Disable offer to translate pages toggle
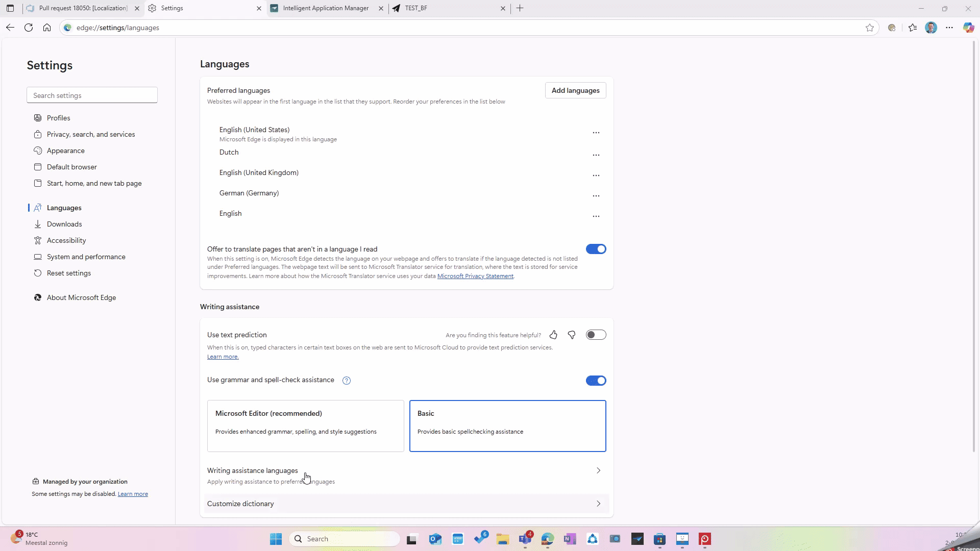Image resolution: width=980 pixels, height=551 pixels. click(596, 249)
